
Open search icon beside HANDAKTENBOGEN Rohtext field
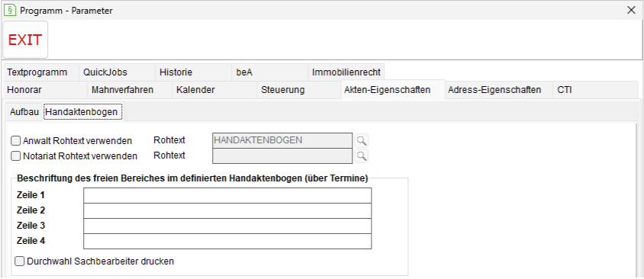362,141
